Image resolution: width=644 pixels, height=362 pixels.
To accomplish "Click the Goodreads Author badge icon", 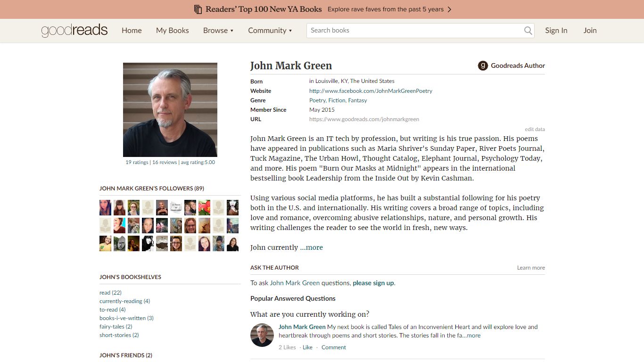I will coord(483,66).
